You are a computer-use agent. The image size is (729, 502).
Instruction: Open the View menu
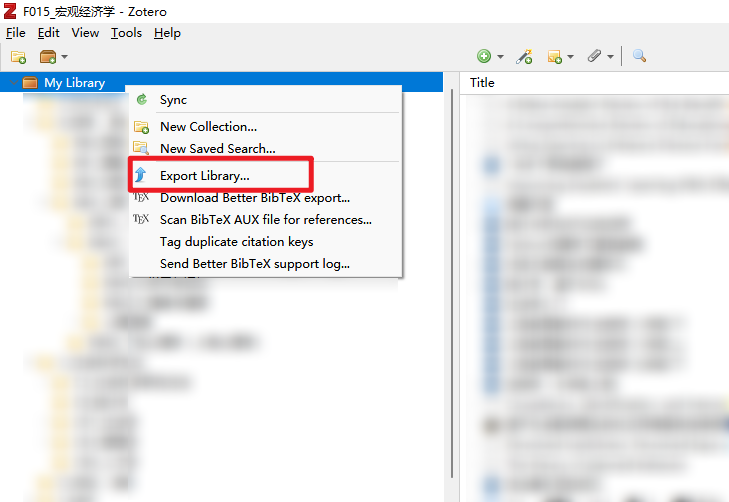(x=85, y=33)
